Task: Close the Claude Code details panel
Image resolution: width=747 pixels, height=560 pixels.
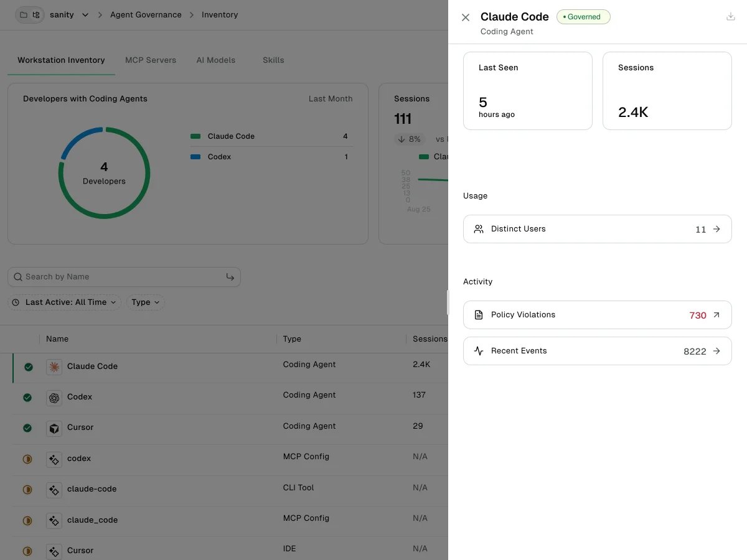Action: click(466, 17)
